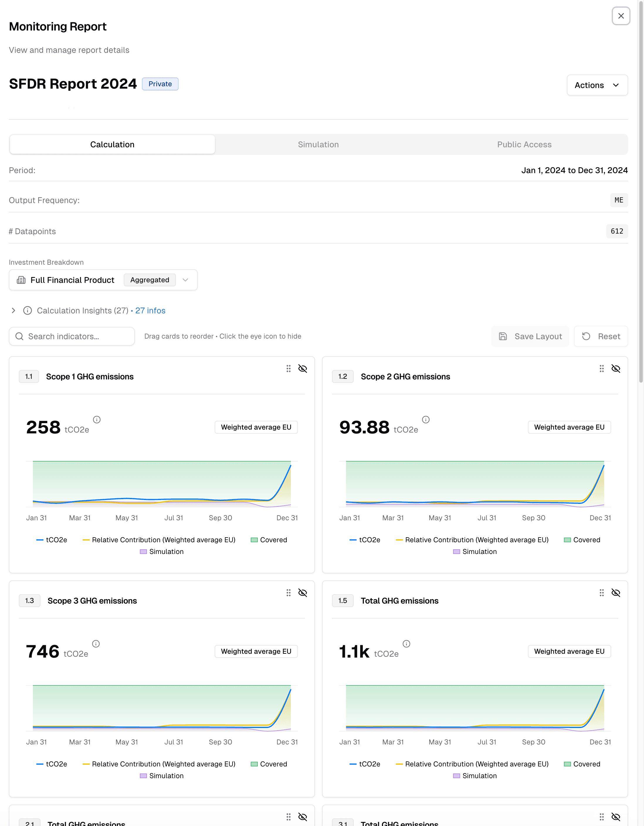Viewport: 644px width, 826px height.
Task: Hide the Scope 1 GHG emissions card
Action: coord(302,368)
